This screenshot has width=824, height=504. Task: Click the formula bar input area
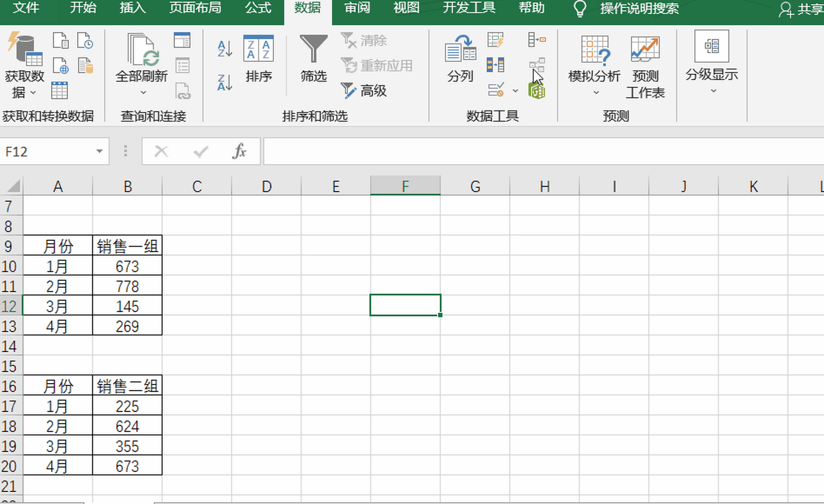click(544, 151)
